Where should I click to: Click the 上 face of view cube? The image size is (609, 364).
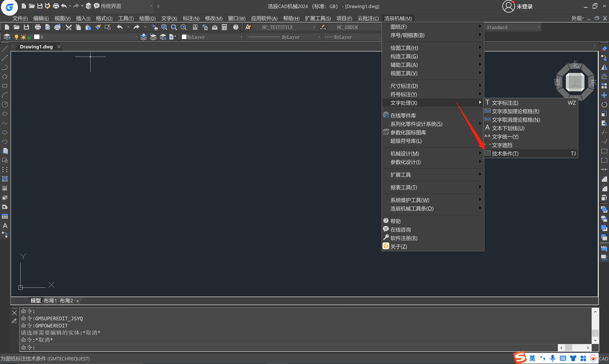click(x=575, y=82)
